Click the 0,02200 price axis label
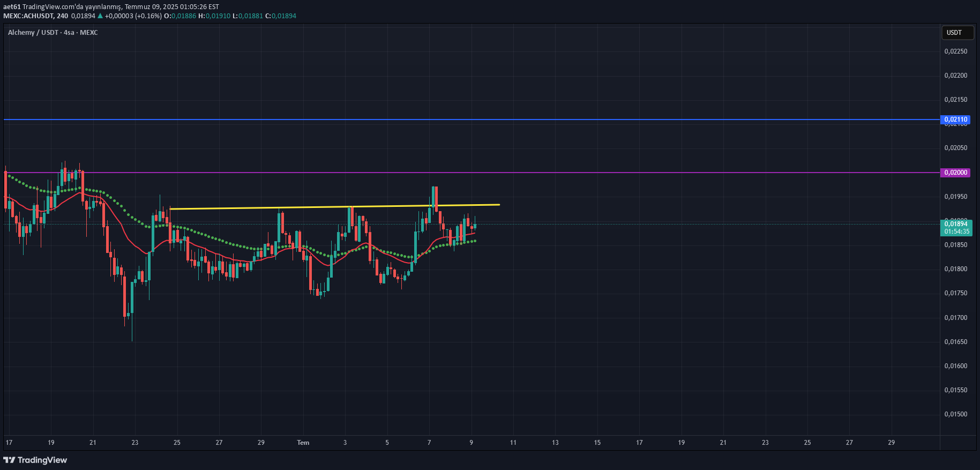The image size is (980, 470). point(956,76)
